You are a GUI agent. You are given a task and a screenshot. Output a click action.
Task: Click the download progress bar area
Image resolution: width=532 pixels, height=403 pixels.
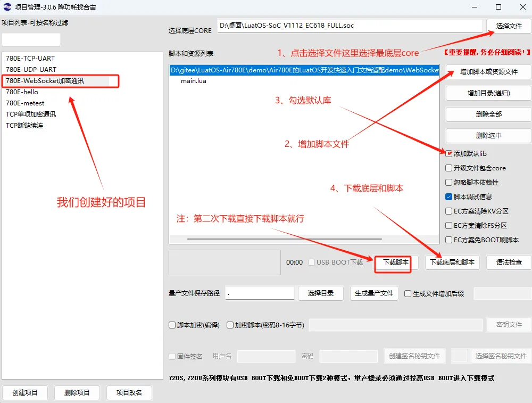click(225, 262)
